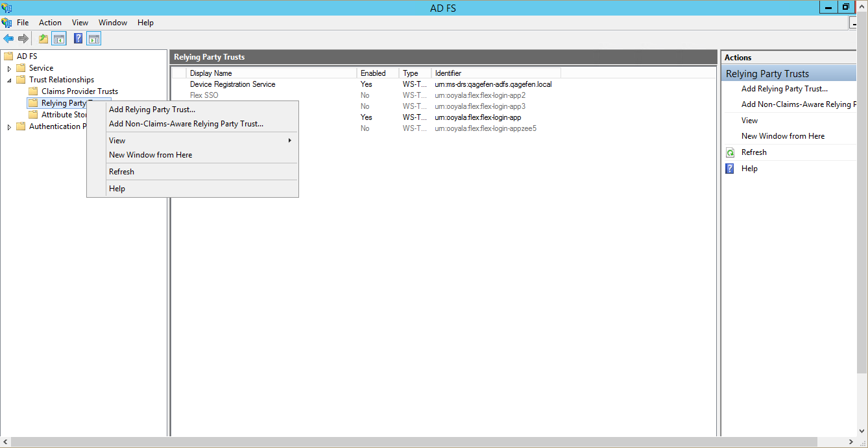Click Add Relying Party Trust in Actions pane
This screenshot has width=868, height=448.
[x=783, y=88]
